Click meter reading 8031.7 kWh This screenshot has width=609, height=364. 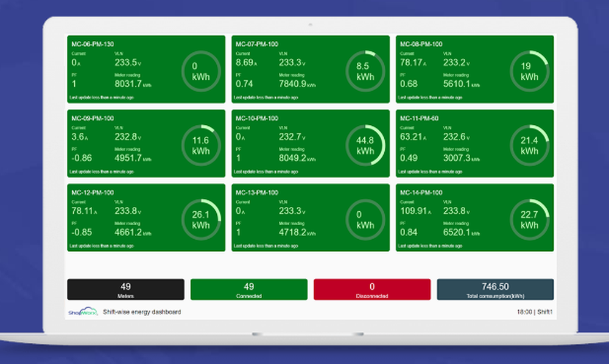[133, 84]
